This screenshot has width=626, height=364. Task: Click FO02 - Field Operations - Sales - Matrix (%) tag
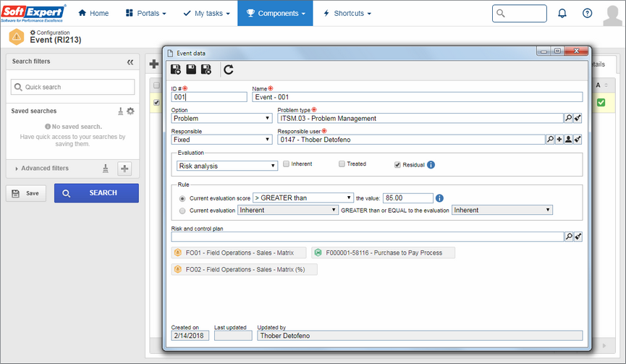point(245,269)
